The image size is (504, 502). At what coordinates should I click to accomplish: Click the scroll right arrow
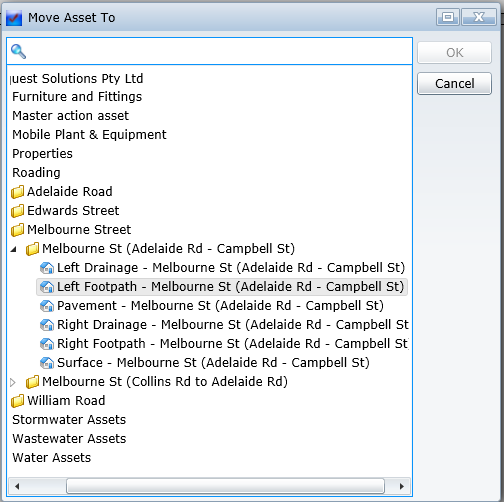point(402,486)
